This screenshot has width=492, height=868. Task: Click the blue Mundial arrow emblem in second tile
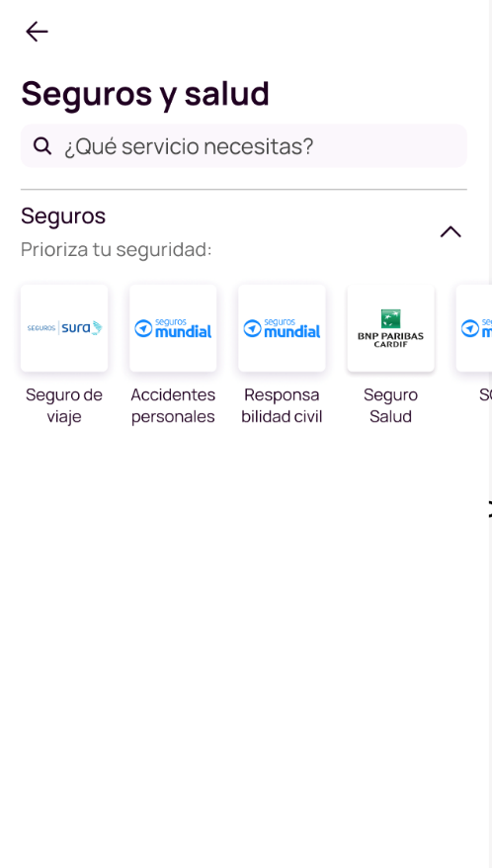point(143,328)
